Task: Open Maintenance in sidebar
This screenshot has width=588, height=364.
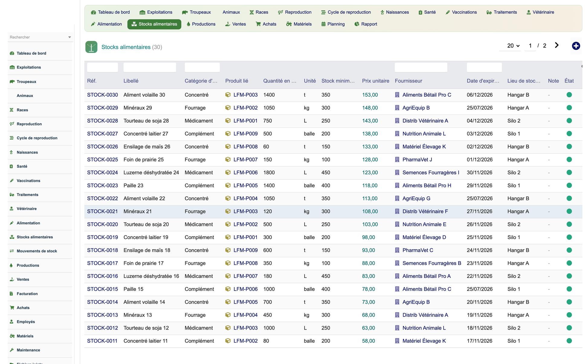Action: pyautogui.click(x=28, y=350)
